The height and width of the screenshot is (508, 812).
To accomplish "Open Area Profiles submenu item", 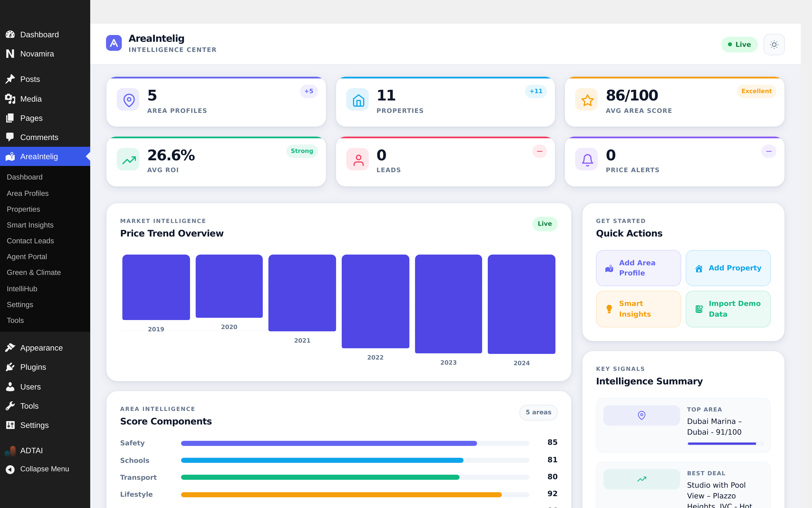I will (28, 193).
